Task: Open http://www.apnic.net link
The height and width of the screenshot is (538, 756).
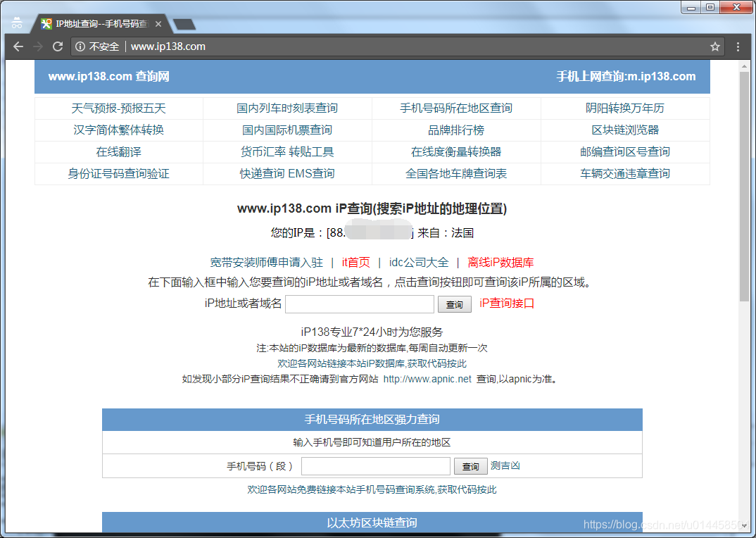Action: point(427,379)
